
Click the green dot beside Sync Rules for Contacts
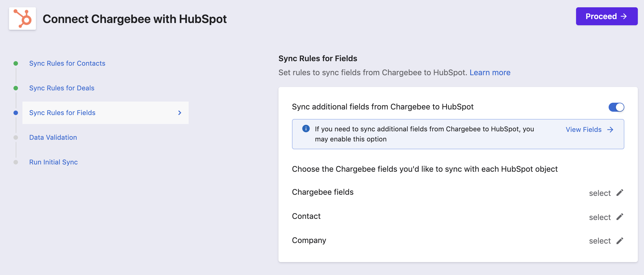pos(16,63)
